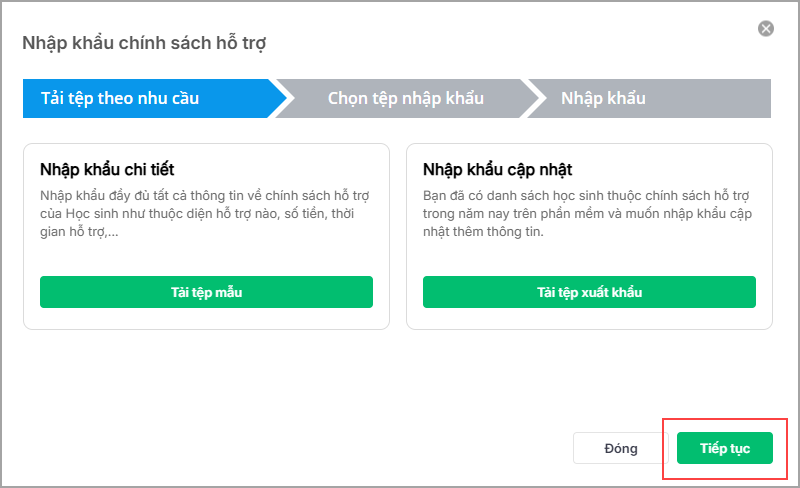
Task: Download via the "Tải tệp xuất khẩu" button
Action: pos(589,292)
